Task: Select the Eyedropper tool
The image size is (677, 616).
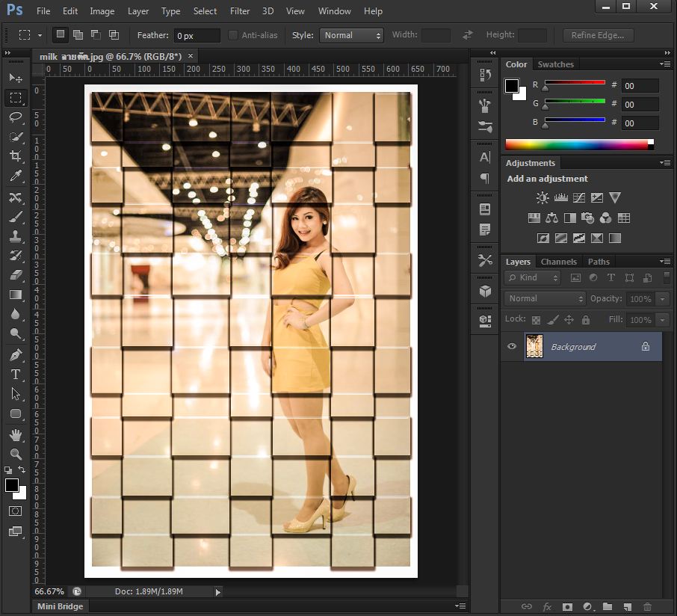Action: coord(15,176)
